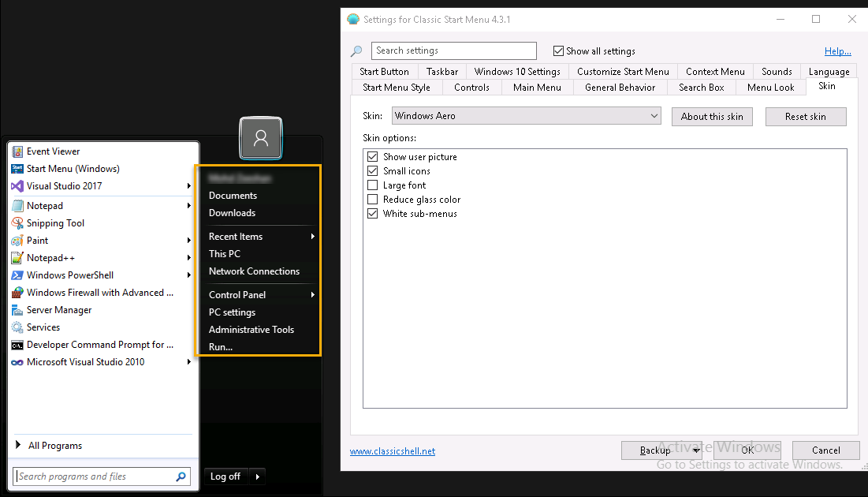Open the www.classicshell.net link
868x497 pixels.
coord(393,451)
